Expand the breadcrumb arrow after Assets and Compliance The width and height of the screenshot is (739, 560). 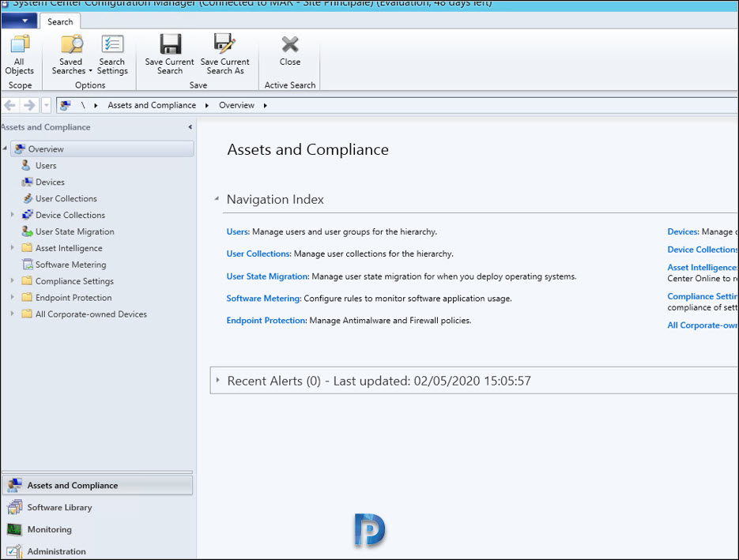pyautogui.click(x=207, y=106)
